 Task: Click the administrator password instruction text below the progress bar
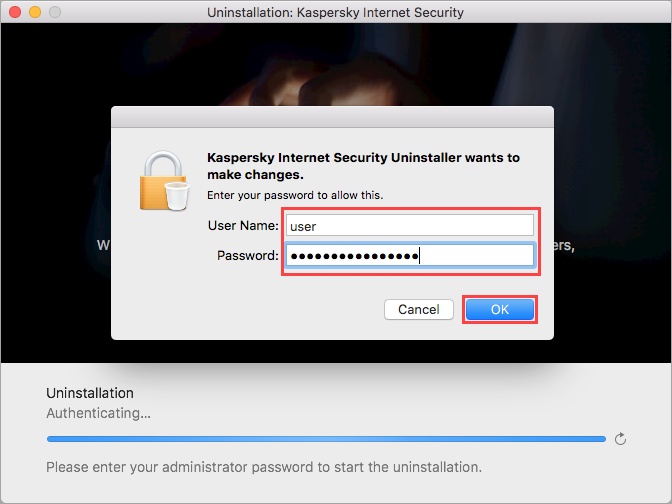[264, 467]
